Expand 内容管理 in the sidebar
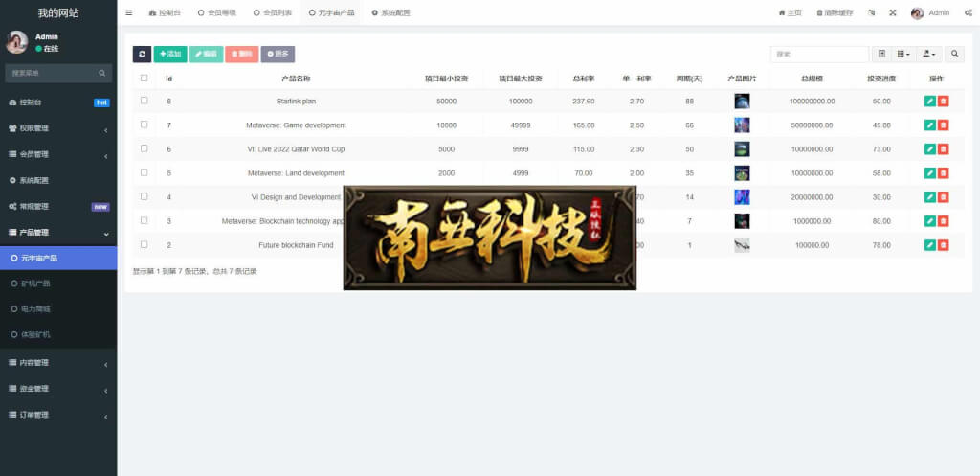Viewport: 980px width, 476px height. pos(58,363)
